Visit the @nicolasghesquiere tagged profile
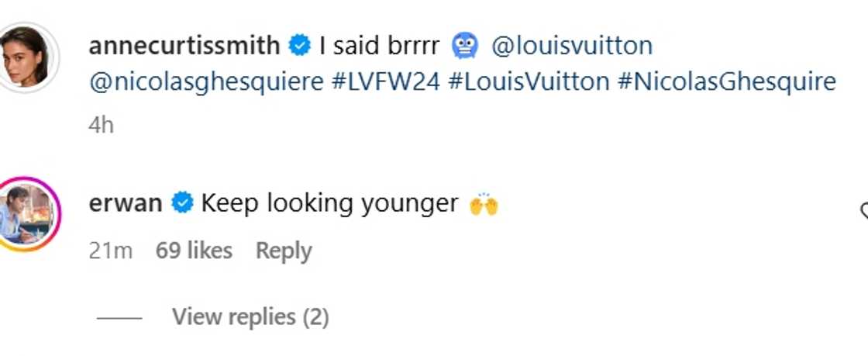The height and width of the screenshot is (356, 868). (x=206, y=81)
